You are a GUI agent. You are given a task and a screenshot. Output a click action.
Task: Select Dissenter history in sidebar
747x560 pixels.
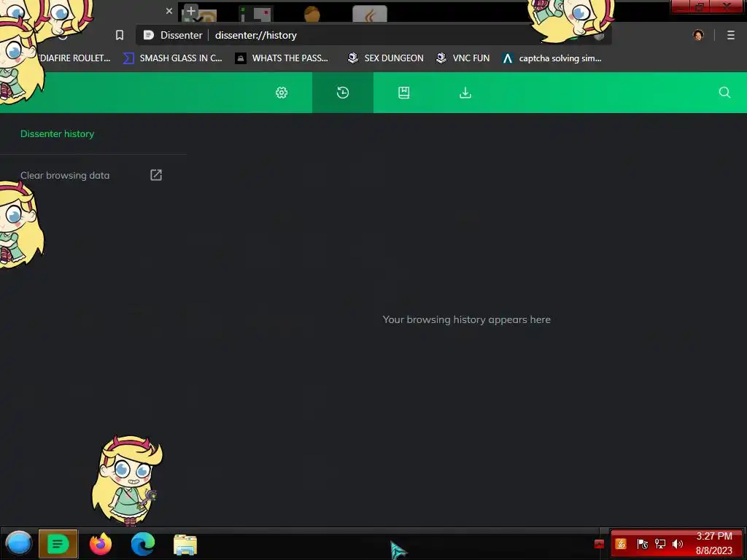click(57, 134)
